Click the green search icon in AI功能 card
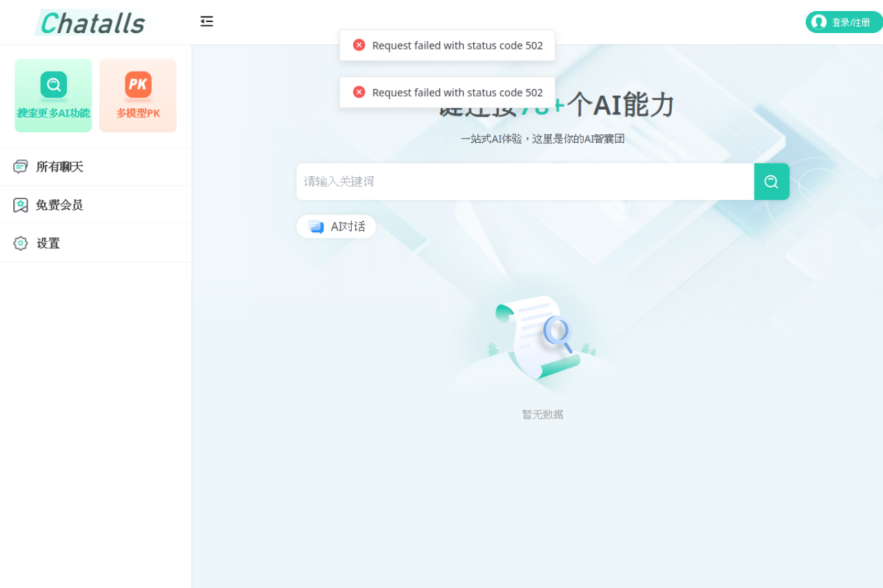Viewport: 883px width, 588px height. point(54,85)
